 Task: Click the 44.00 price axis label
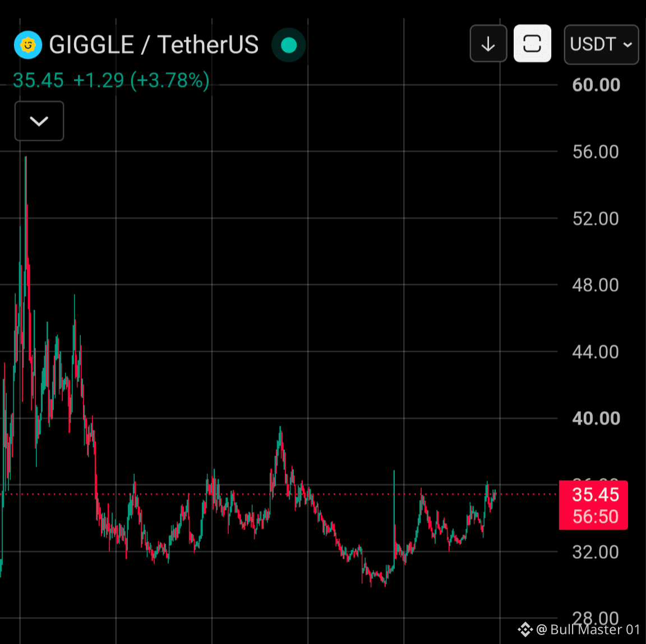click(x=596, y=352)
